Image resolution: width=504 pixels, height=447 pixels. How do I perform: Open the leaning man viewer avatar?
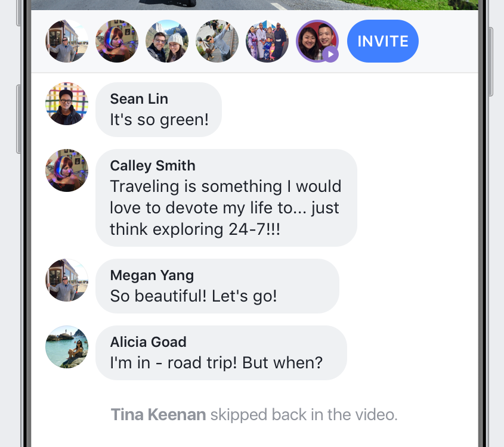pyautogui.click(x=217, y=41)
